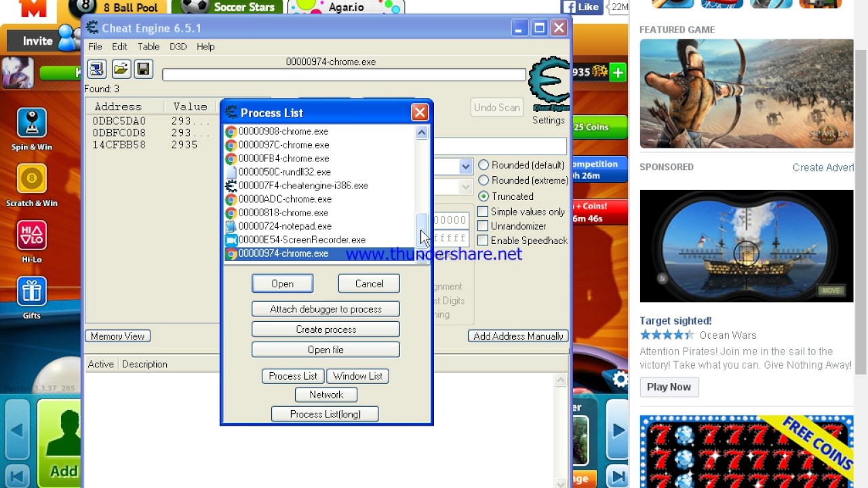The image size is (868, 488).
Task: Open disabled value type dropdown
Action: tap(465, 186)
